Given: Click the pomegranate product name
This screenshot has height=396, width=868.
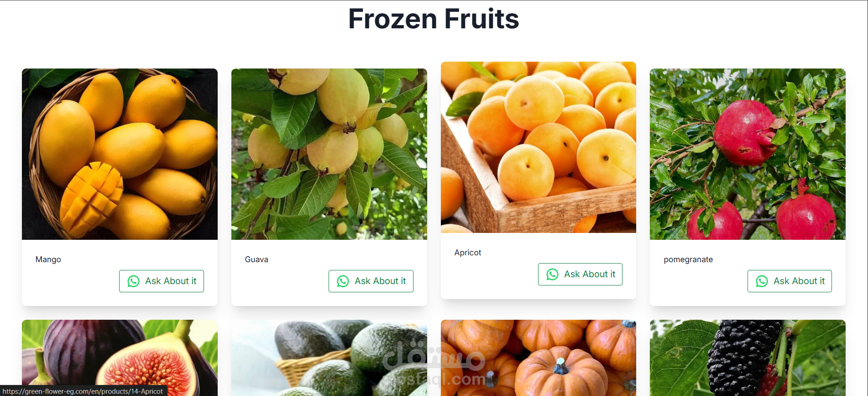Looking at the screenshot, I should (688, 259).
